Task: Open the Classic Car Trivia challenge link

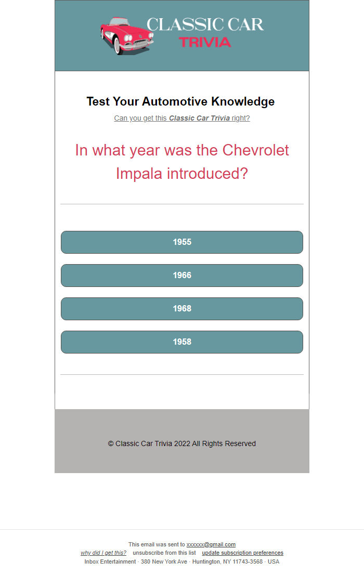Action: tap(181, 118)
